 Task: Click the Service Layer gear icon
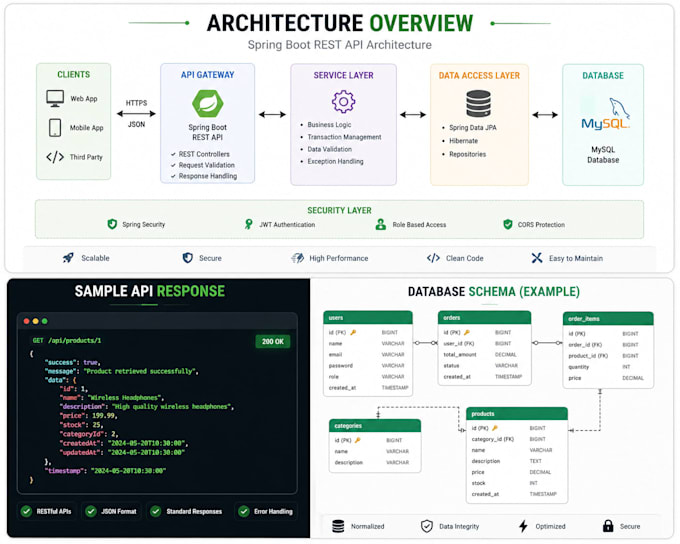[x=343, y=102]
